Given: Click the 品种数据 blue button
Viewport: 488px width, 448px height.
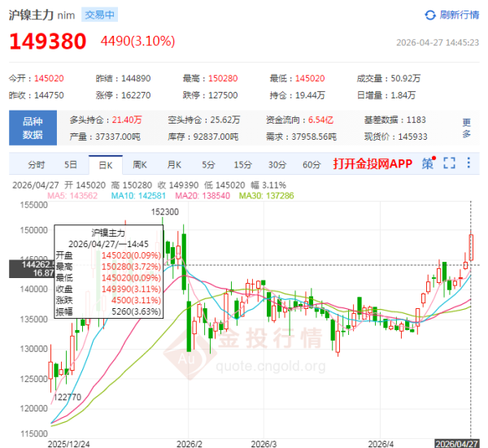Looking at the screenshot, I should (x=33, y=128).
